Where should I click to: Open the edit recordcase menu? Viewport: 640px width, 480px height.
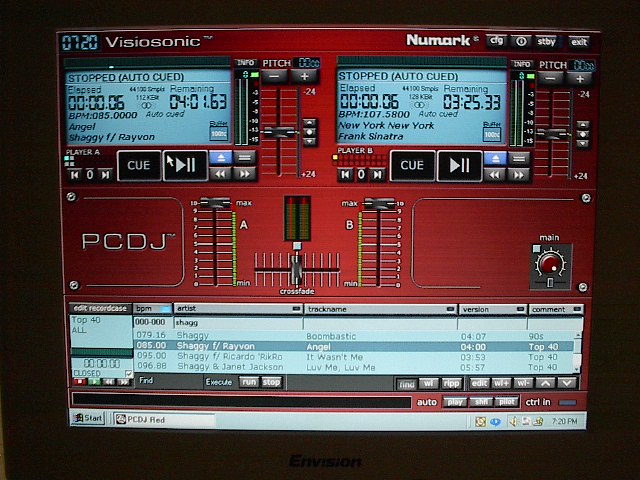[100, 308]
